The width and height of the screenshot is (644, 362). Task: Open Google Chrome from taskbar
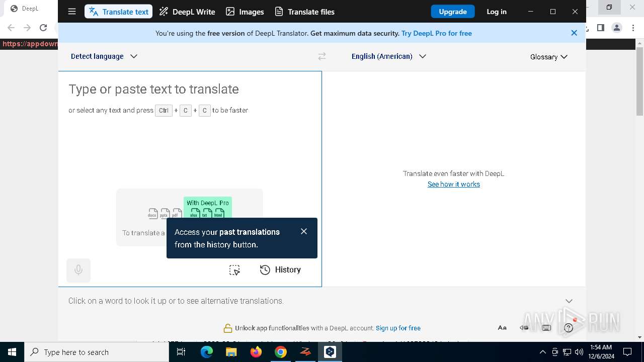pyautogui.click(x=281, y=352)
